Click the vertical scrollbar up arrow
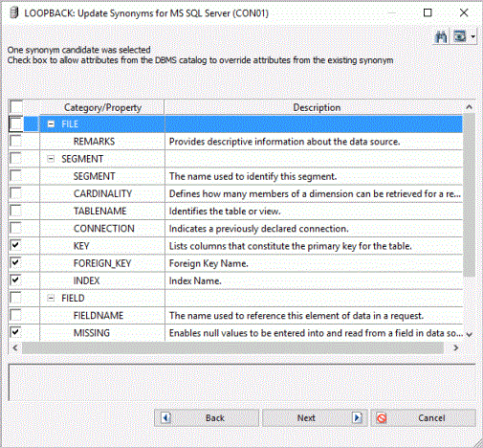The width and height of the screenshot is (483, 448). point(469,107)
